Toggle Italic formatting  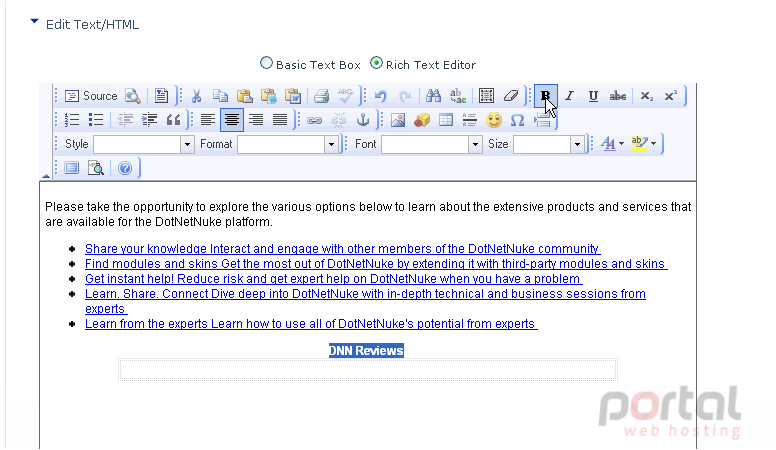tap(570, 96)
